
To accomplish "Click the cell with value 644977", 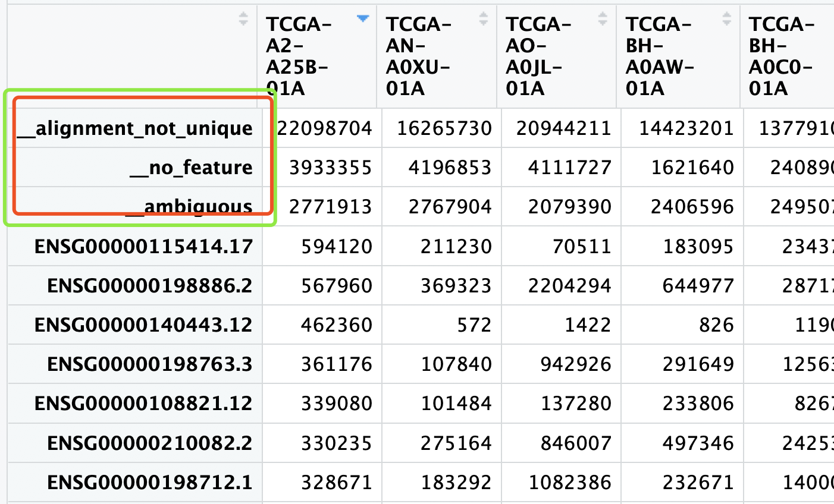I will pyautogui.click(x=682, y=285).
